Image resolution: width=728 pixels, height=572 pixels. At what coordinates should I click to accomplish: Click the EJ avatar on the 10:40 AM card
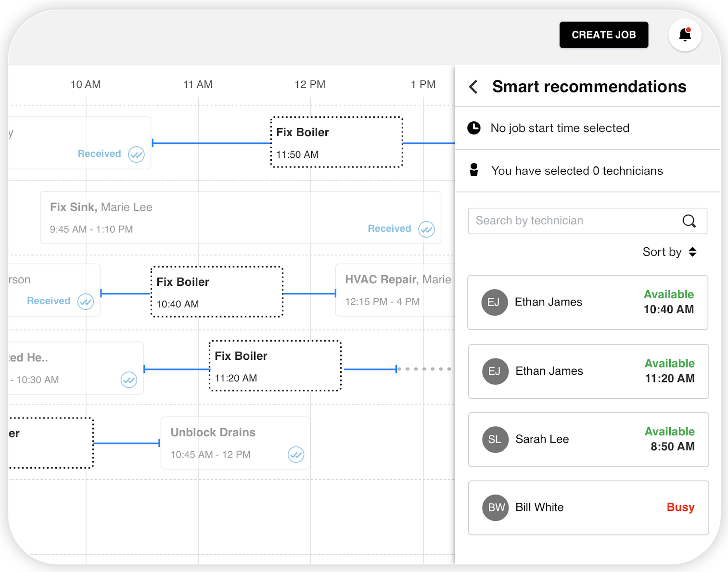[x=495, y=302]
